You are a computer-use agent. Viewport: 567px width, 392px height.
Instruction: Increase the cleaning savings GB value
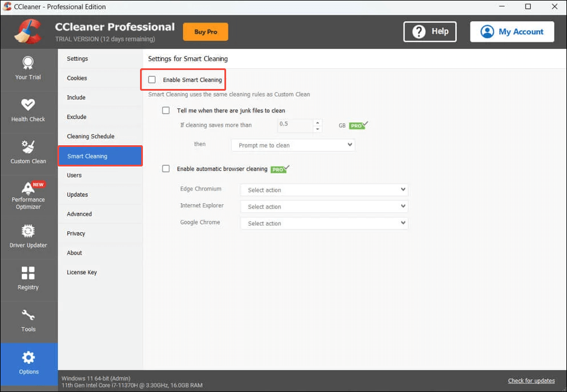317,123
